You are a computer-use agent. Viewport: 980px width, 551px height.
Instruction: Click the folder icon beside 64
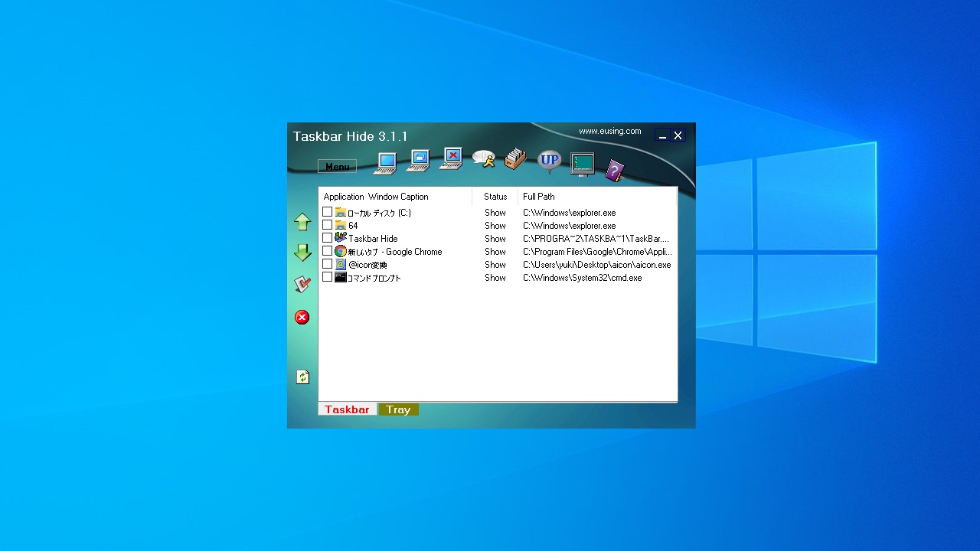tap(341, 225)
